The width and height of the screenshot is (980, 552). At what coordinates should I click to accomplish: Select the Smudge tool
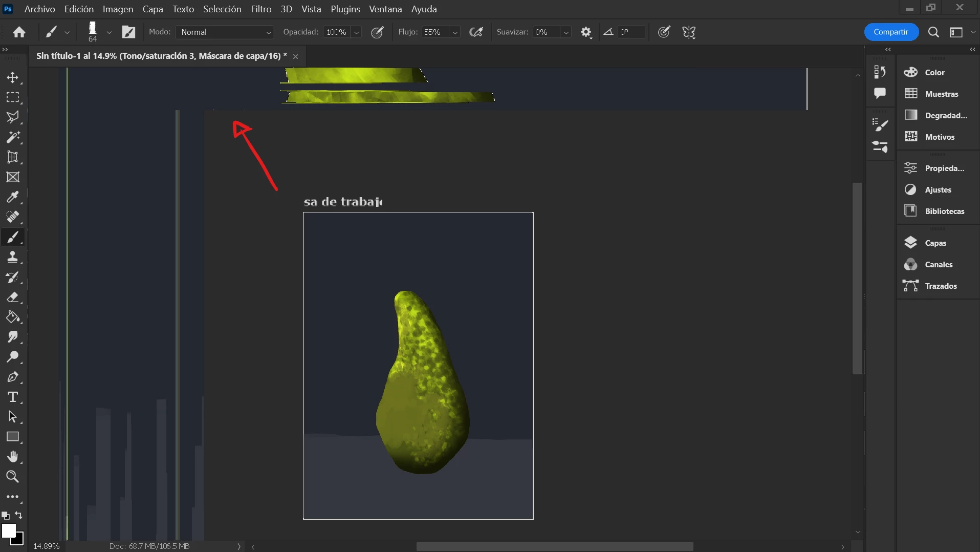(13, 337)
